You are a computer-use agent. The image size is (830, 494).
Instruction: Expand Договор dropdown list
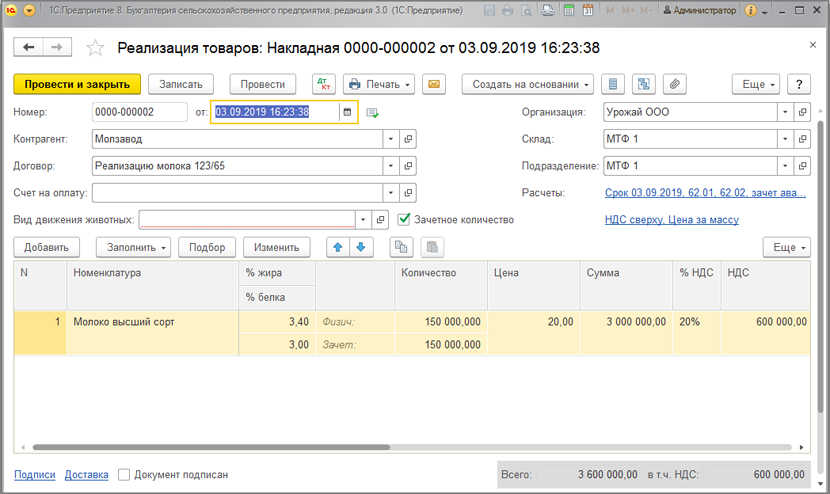click(x=391, y=166)
